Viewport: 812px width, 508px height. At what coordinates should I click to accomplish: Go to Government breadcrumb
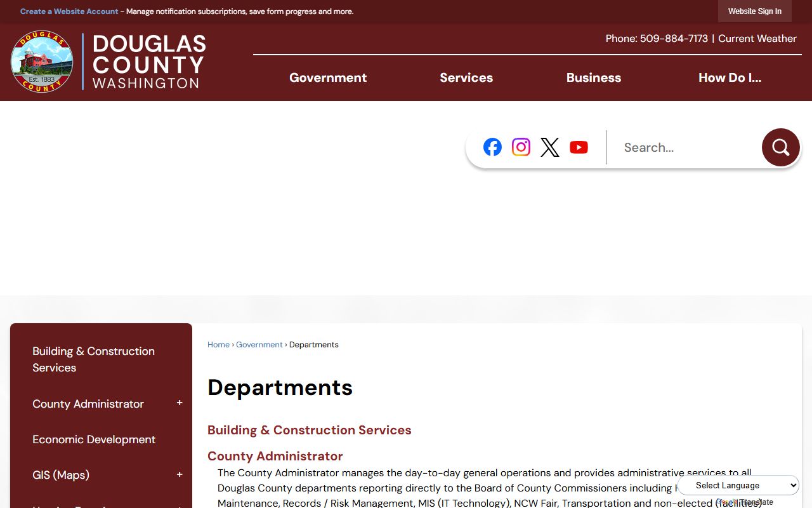[x=259, y=344]
